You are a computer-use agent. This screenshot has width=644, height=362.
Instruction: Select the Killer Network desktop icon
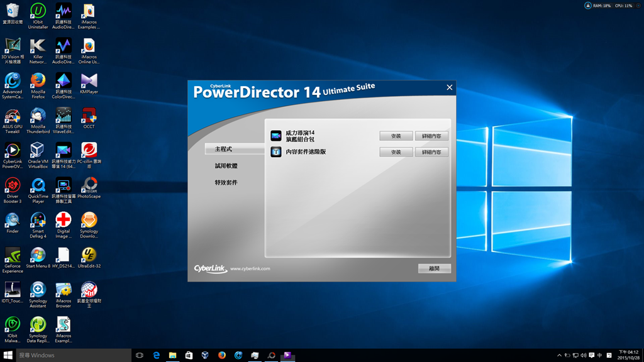click(38, 51)
